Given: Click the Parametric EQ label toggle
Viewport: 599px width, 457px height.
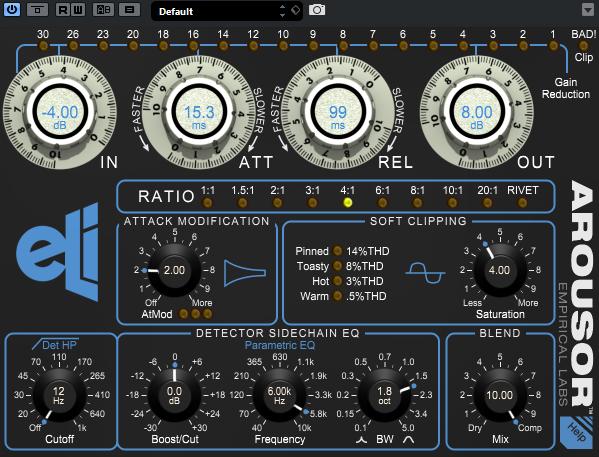Looking at the screenshot, I should [x=280, y=345].
